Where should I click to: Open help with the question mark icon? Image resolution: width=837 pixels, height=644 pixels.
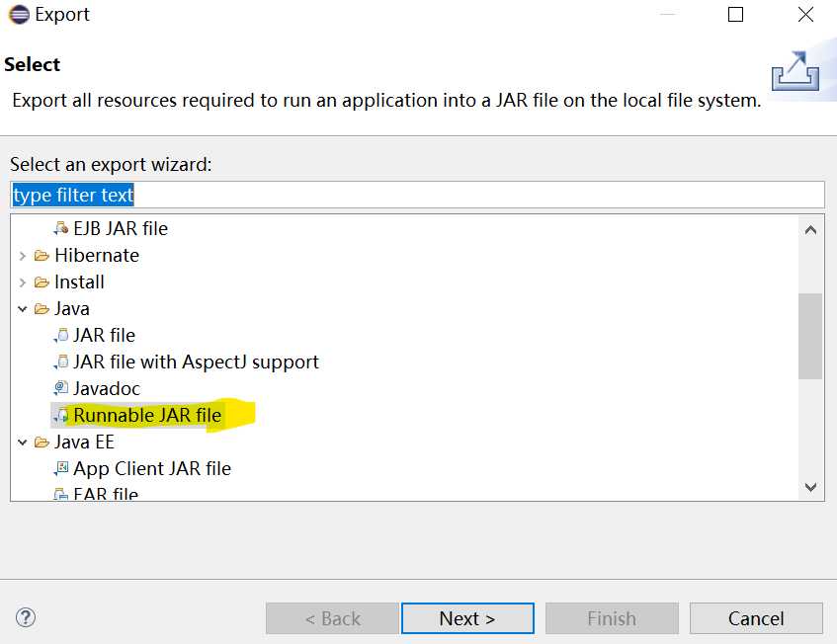point(26,617)
